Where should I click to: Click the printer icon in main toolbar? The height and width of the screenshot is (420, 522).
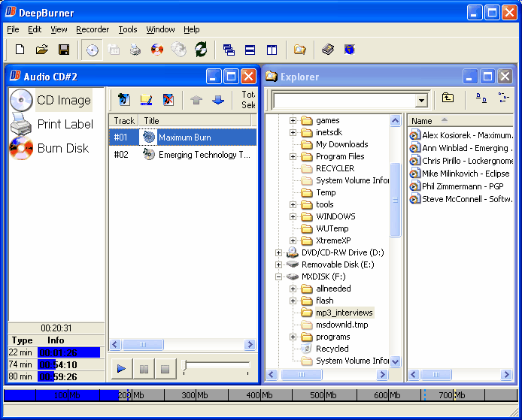point(135,50)
